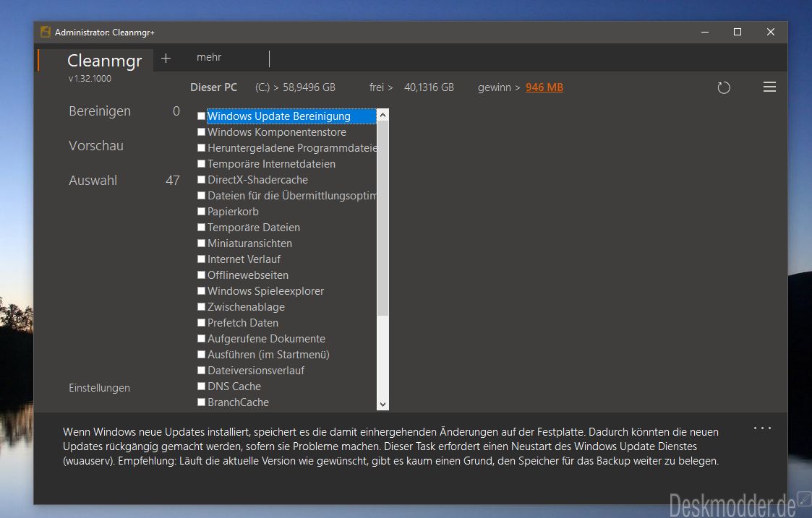This screenshot has height=518, width=812.
Task: Click the (C:) > 58,9496 GB capacity value
Action: (x=295, y=87)
